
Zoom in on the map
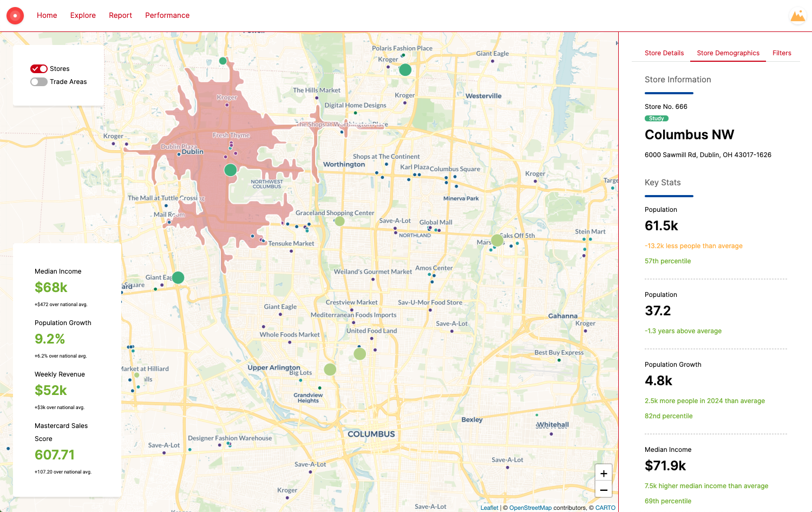click(604, 473)
